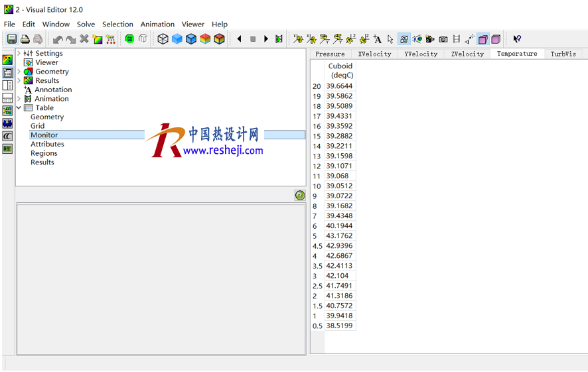Click the Save icon in the toolbar
The image size is (588, 372).
tap(11, 39)
